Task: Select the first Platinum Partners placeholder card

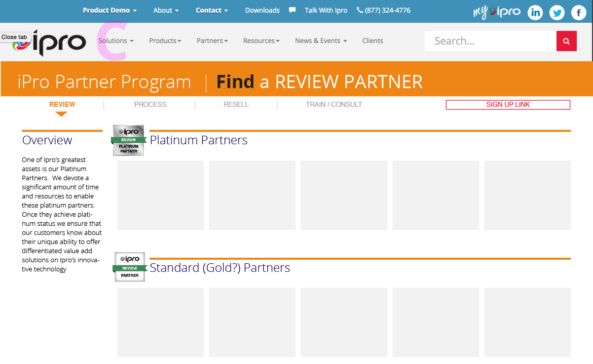Action: coord(160,195)
